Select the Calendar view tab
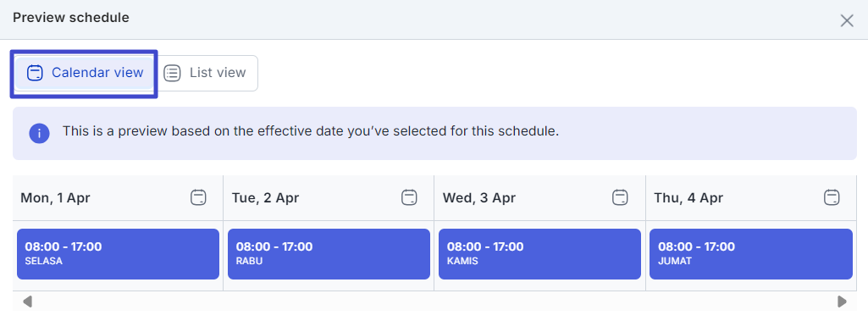Viewport: 868px width, 321px height. point(85,73)
